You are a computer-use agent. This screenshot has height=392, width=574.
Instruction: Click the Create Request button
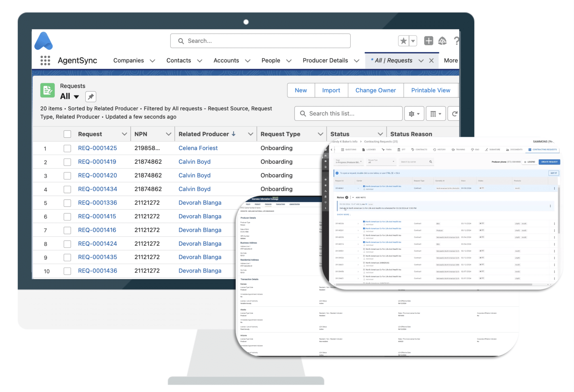[549, 162]
